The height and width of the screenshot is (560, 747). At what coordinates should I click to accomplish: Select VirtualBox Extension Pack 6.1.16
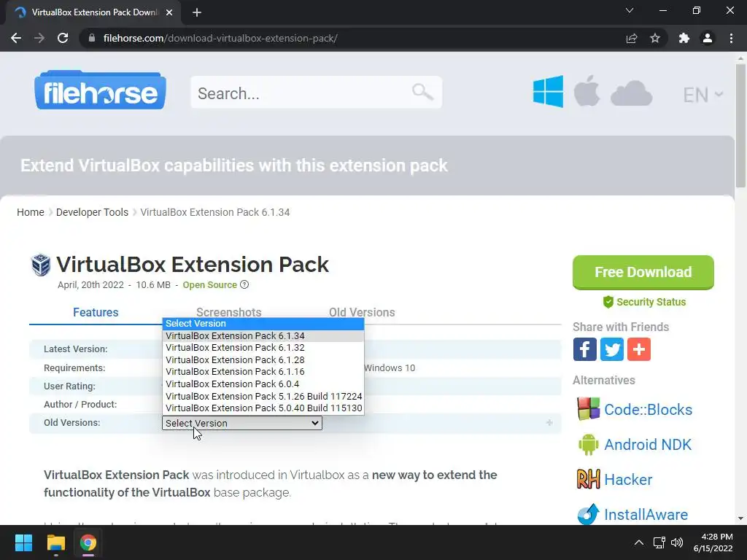[263, 372]
